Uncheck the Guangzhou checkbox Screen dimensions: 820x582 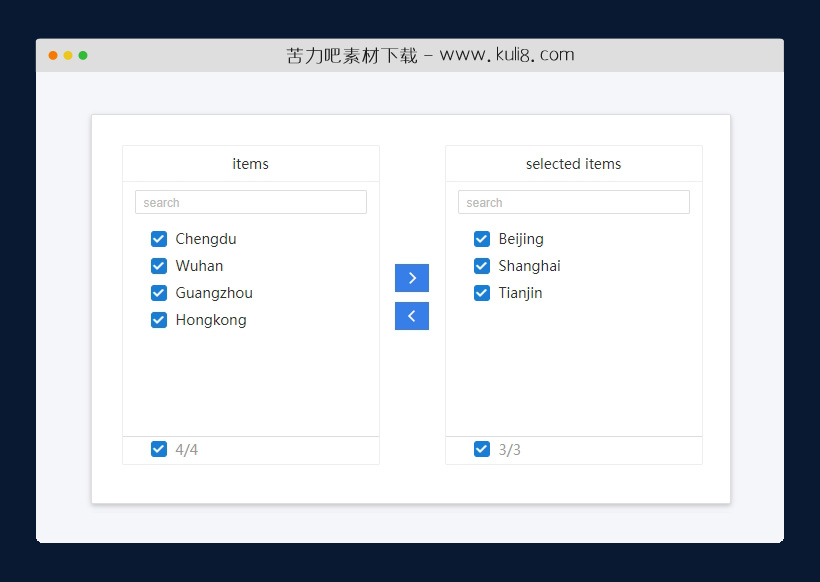pyautogui.click(x=158, y=293)
